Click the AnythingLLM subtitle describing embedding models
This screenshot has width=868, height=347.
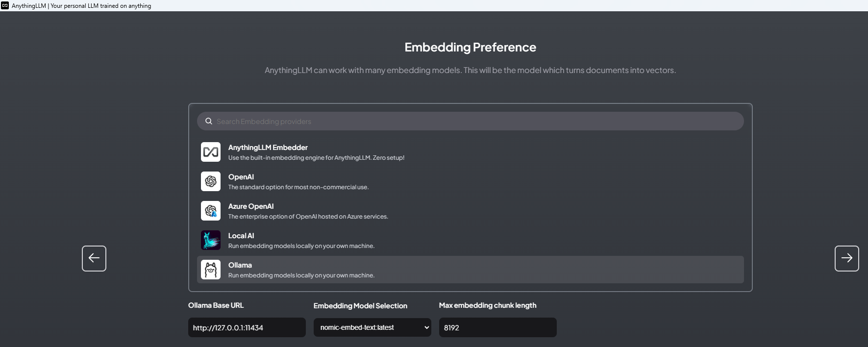click(x=471, y=70)
